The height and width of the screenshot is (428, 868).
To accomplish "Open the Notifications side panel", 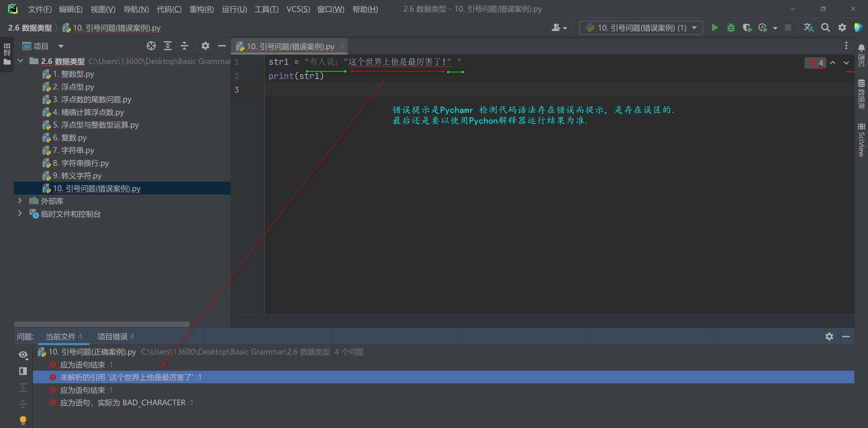I will pyautogui.click(x=862, y=56).
